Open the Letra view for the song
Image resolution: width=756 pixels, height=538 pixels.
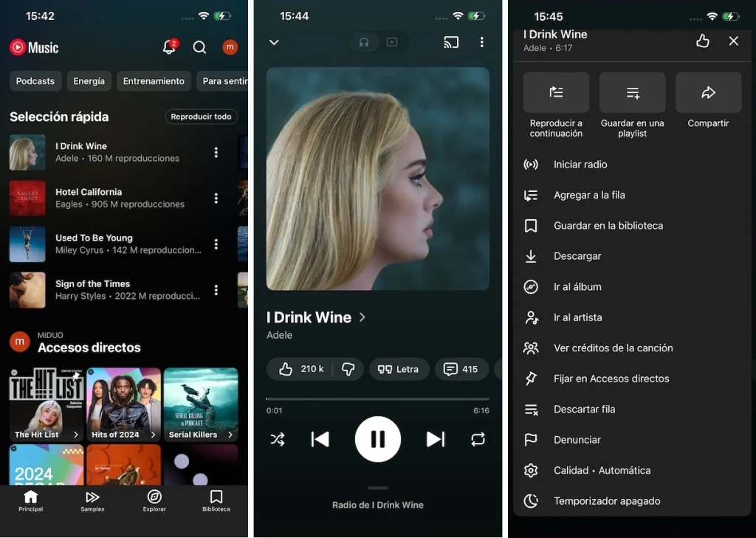point(399,369)
